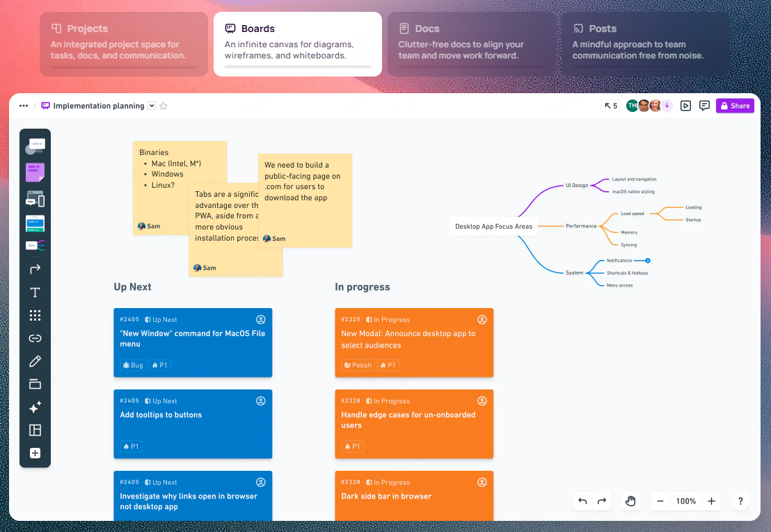Start presentation with play icon
Viewport: 771px width, 532px height.
(685, 106)
